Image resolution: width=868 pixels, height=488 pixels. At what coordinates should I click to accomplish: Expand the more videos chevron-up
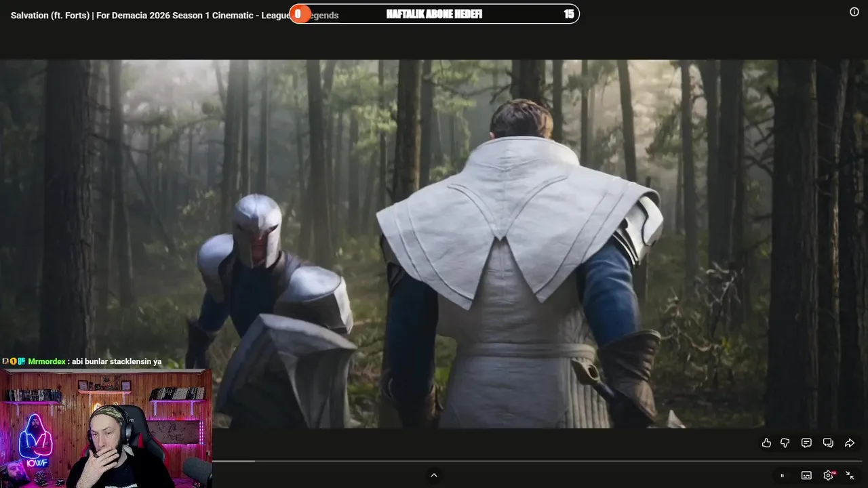tap(434, 475)
